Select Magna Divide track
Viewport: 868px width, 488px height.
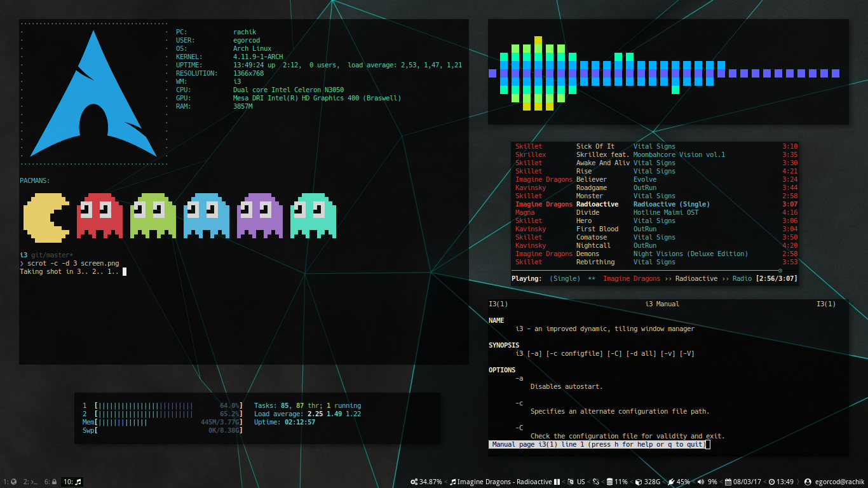coord(656,212)
